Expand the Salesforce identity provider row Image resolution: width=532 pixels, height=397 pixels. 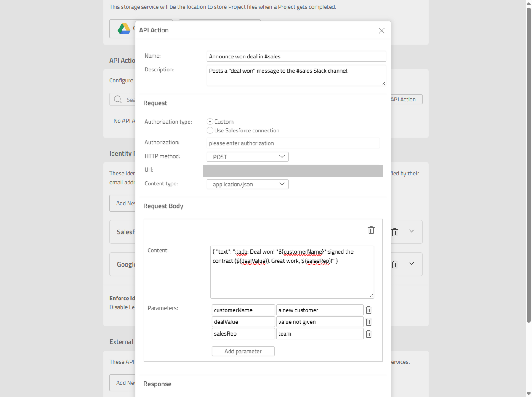coord(412,231)
